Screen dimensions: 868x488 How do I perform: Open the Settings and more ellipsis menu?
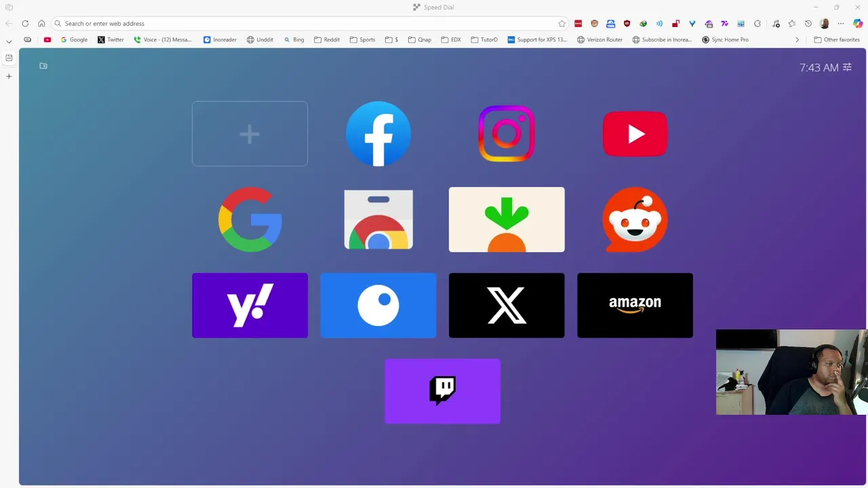click(x=841, y=24)
